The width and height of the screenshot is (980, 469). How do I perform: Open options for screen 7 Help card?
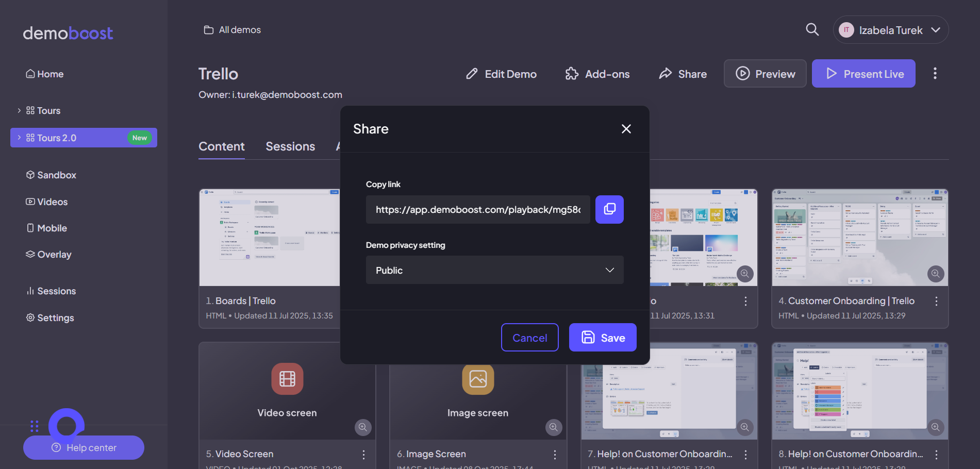(745, 455)
